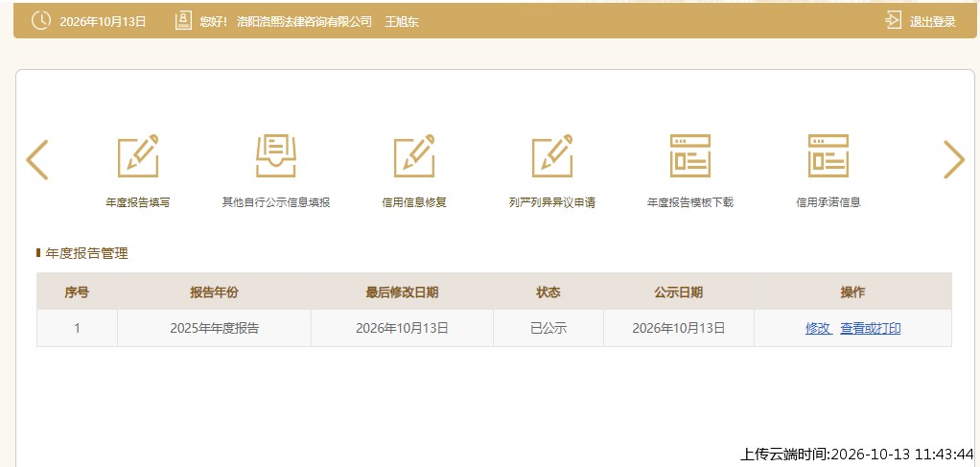
Task: Click the 状态 column header
Action: click(548, 292)
